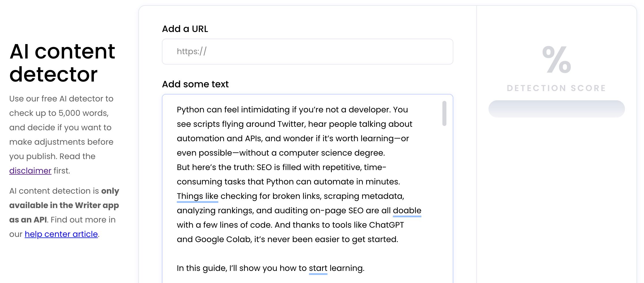Click the percent symbol detection score icon
Screen dimensions: 644x283
point(556,59)
